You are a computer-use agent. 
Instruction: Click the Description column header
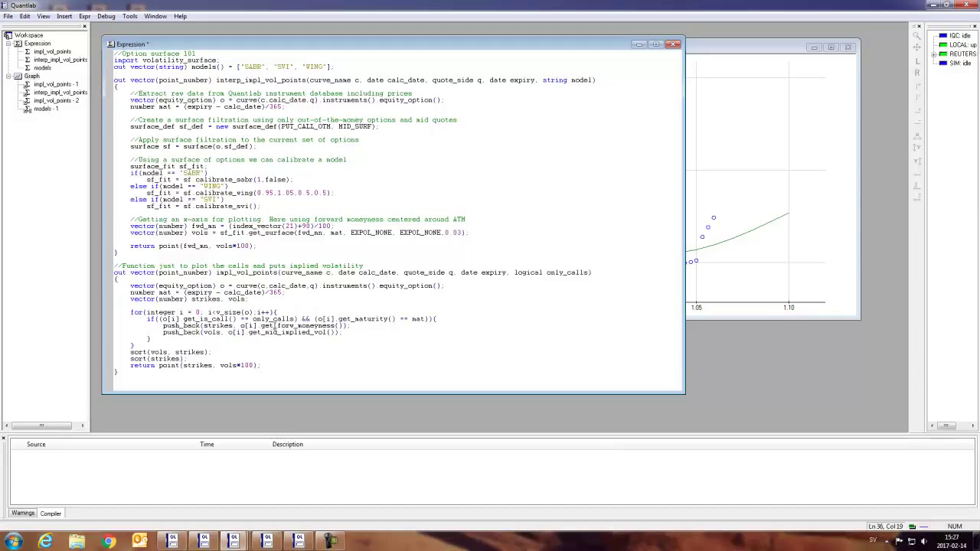click(288, 444)
